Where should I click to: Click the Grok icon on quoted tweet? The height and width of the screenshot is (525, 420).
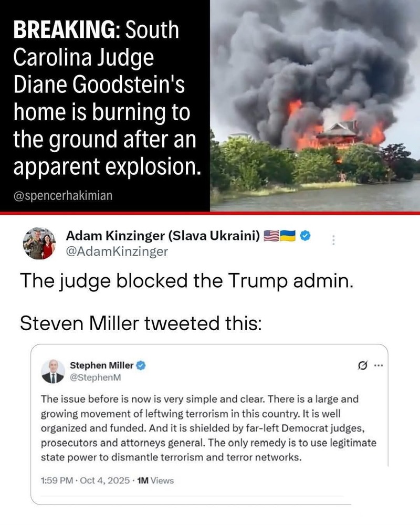point(363,365)
